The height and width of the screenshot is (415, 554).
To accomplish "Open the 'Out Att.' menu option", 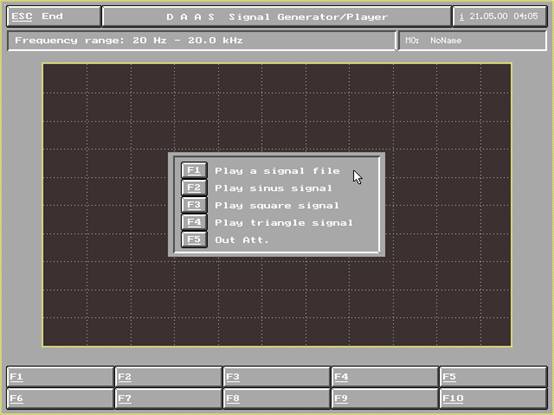I will point(242,240).
